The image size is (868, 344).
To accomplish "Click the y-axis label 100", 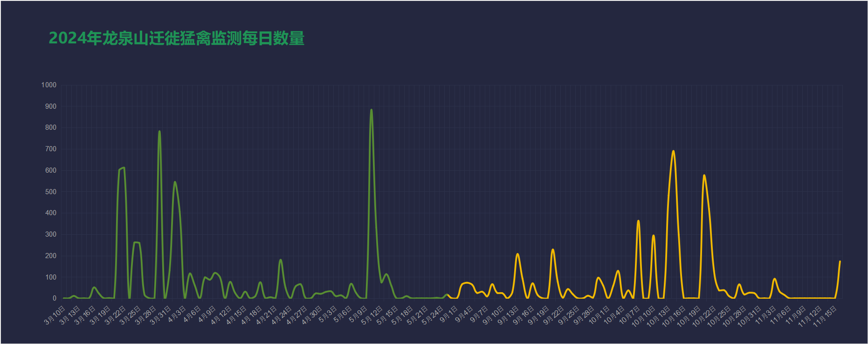I will (x=51, y=277).
